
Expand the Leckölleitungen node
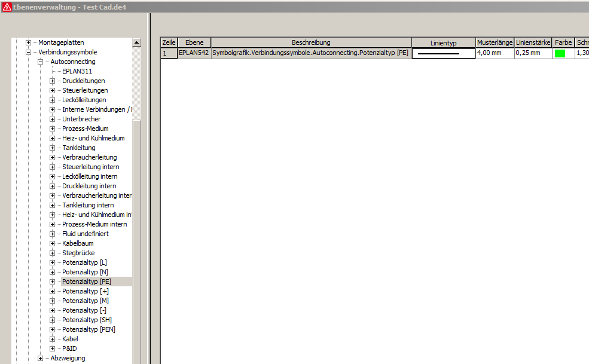pyautogui.click(x=52, y=100)
